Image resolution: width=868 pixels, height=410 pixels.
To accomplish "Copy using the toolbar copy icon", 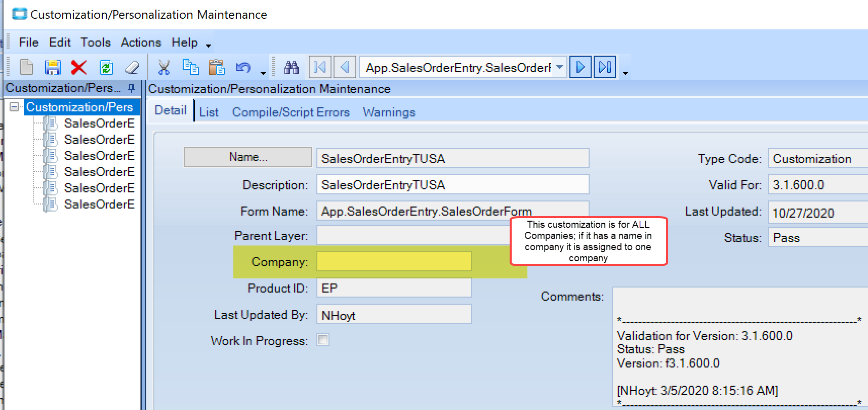I will tap(190, 67).
